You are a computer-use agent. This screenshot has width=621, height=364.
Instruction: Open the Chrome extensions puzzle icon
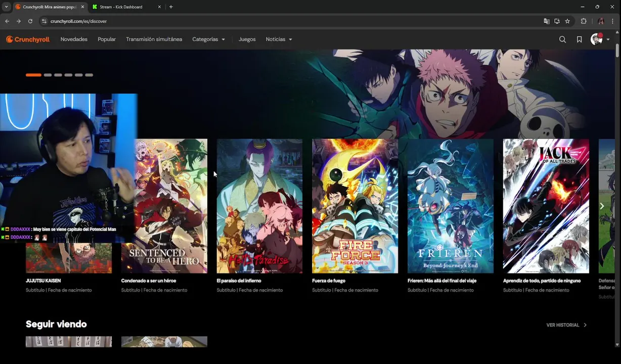pyautogui.click(x=584, y=21)
